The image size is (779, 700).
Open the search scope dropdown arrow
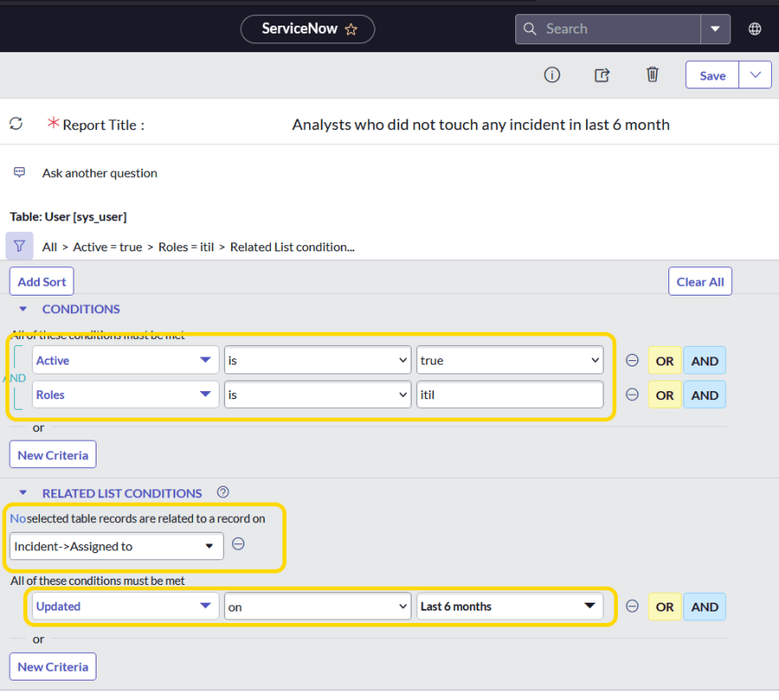click(x=715, y=29)
